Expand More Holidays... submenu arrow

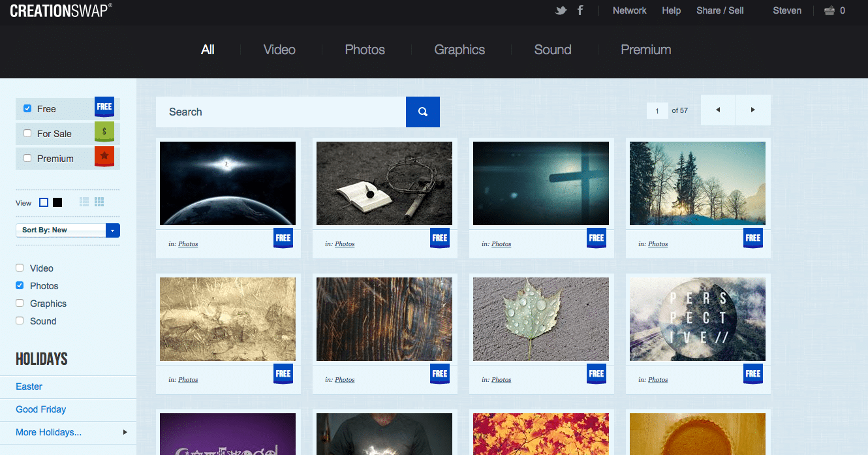(125, 432)
